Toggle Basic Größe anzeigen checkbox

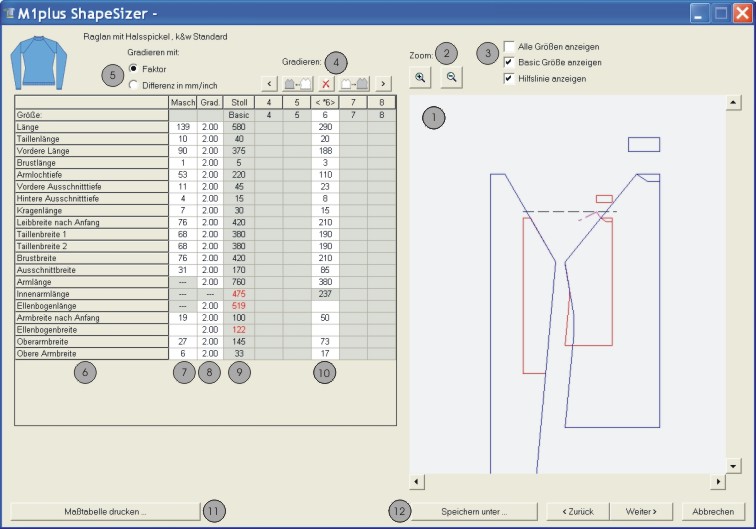tap(510, 62)
